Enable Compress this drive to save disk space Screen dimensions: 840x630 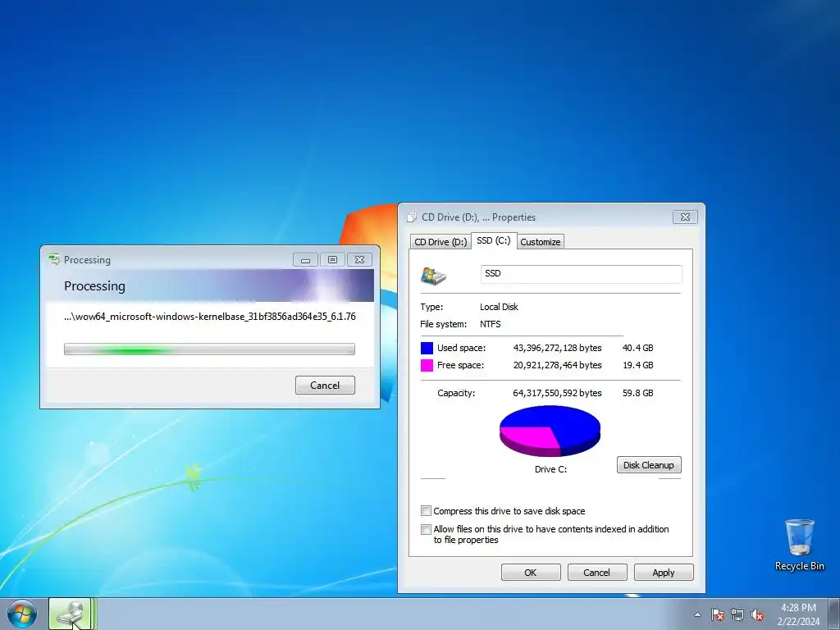(x=426, y=510)
